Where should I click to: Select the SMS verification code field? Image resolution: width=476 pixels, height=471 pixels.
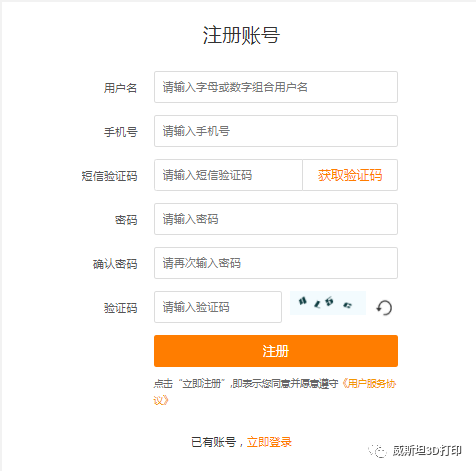pyautogui.click(x=228, y=175)
